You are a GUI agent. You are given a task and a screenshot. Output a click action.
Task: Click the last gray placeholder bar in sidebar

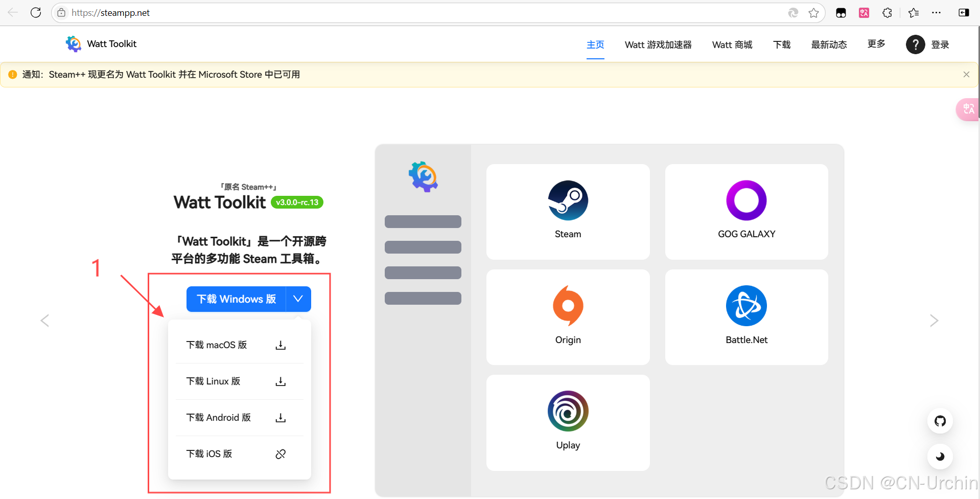coord(423,298)
